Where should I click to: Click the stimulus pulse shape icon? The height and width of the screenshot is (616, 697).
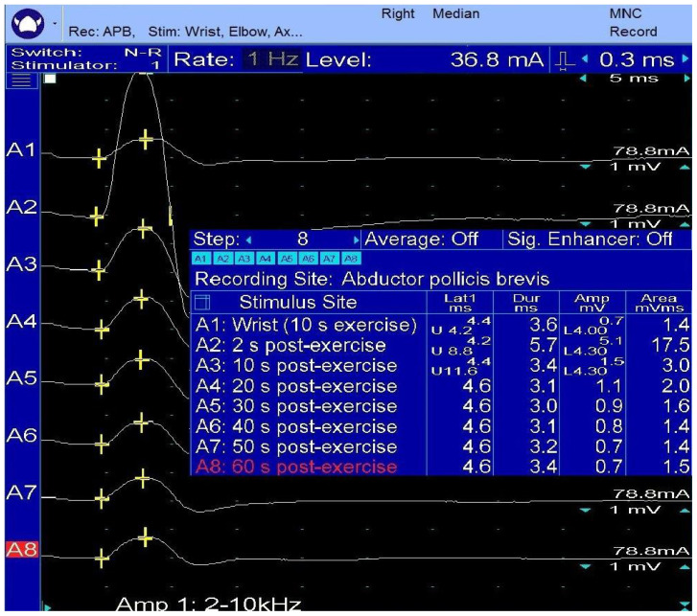[x=564, y=60]
